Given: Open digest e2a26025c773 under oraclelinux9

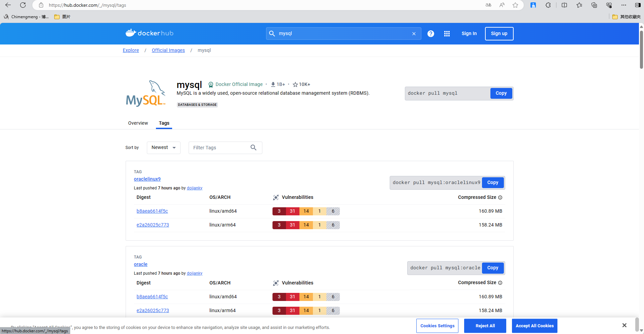Looking at the screenshot, I should [x=153, y=225].
